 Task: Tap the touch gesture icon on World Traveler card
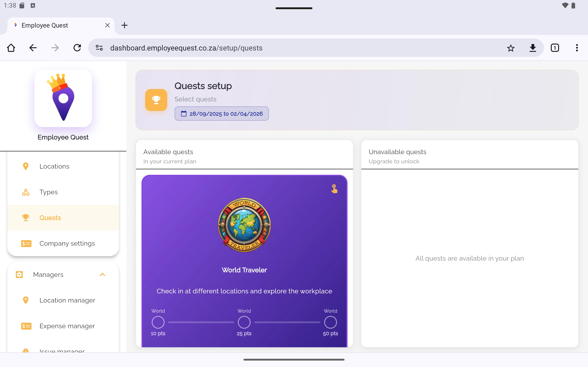click(x=334, y=189)
